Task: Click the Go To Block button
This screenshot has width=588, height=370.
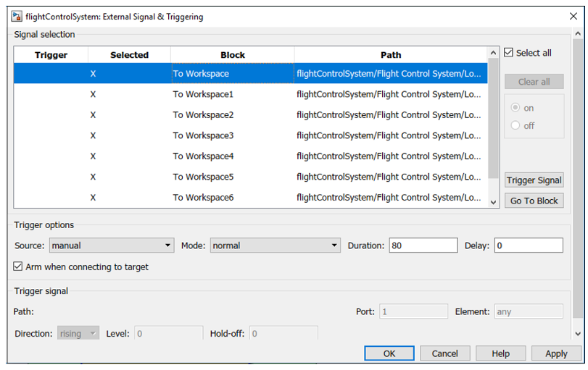Action: [x=534, y=201]
